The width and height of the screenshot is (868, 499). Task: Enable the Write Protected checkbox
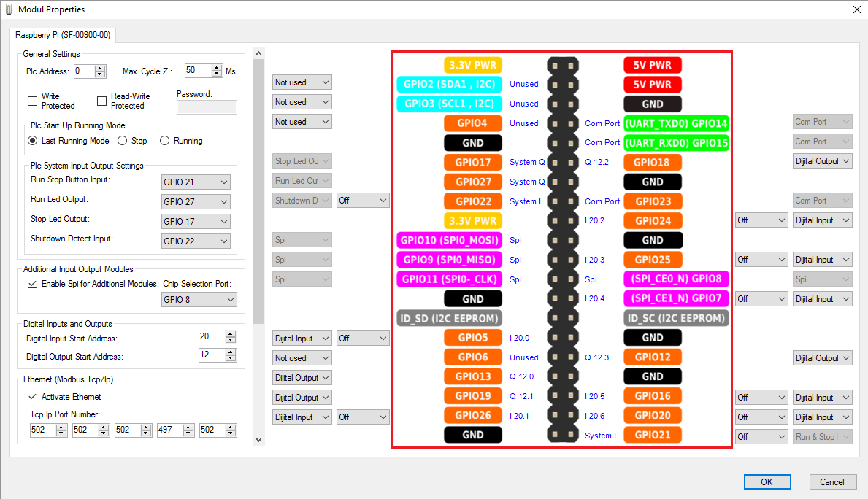pyautogui.click(x=32, y=101)
